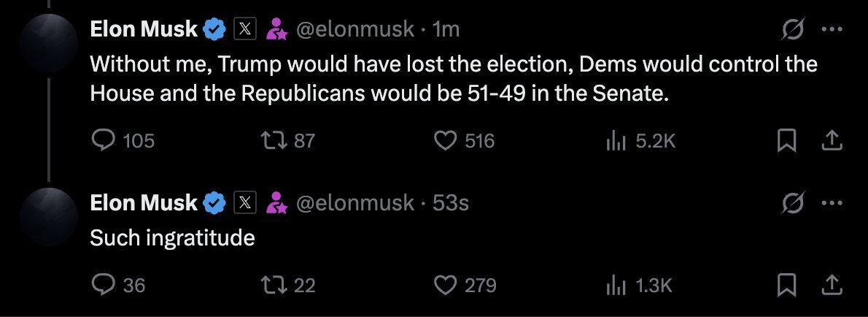Like the 'Such ingratitude' tweet
This screenshot has height=317, width=868.
[445, 285]
